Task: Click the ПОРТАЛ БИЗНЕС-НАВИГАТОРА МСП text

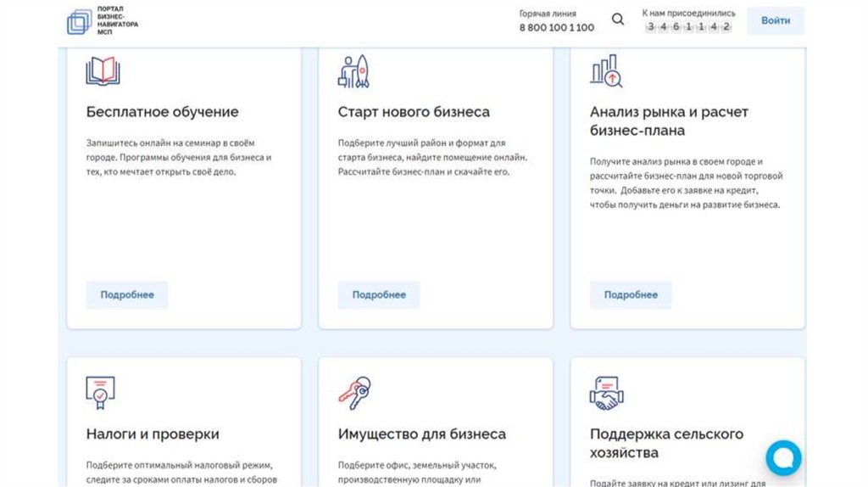Action: [x=117, y=20]
